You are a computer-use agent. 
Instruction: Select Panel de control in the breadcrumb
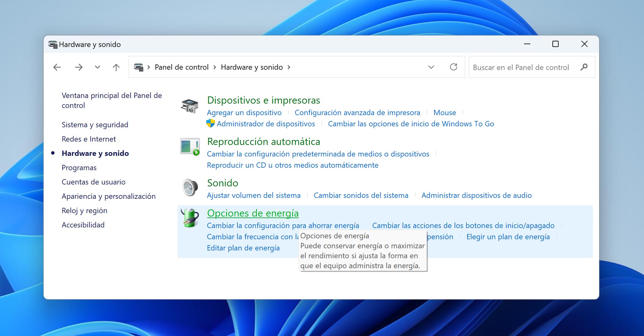[182, 67]
